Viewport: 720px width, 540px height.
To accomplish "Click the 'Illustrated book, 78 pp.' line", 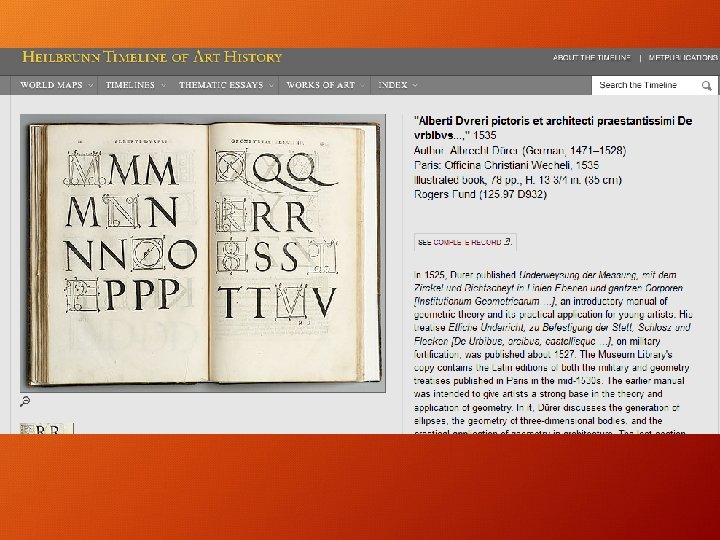I will coord(518,180).
